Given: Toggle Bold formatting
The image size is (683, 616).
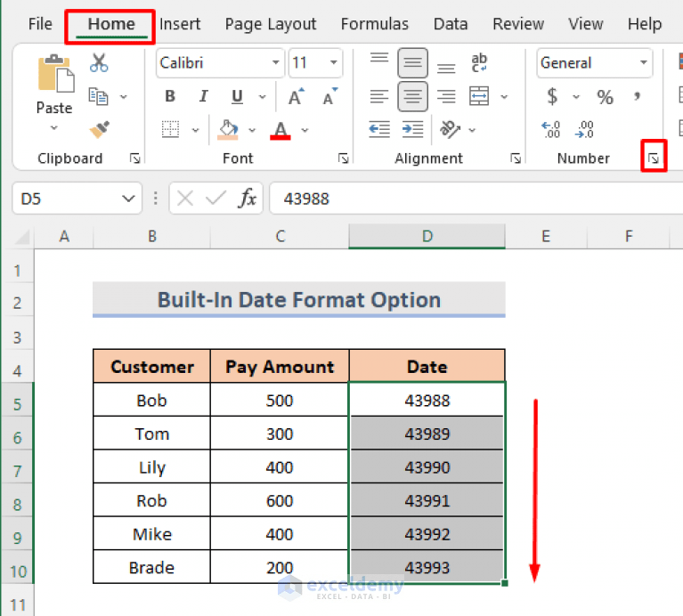Looking at the screenshot, I should pyautogui.click(x=170, y=96).
